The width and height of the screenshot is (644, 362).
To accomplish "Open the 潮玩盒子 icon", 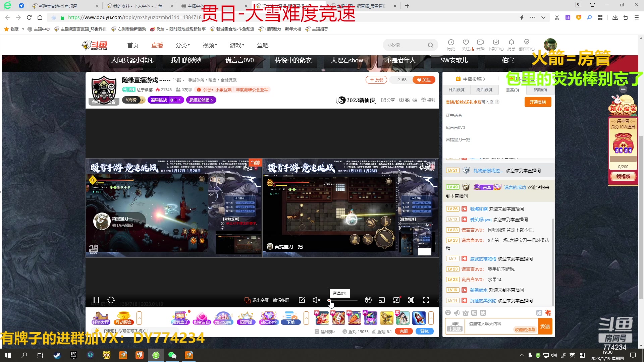I will 180,318.
